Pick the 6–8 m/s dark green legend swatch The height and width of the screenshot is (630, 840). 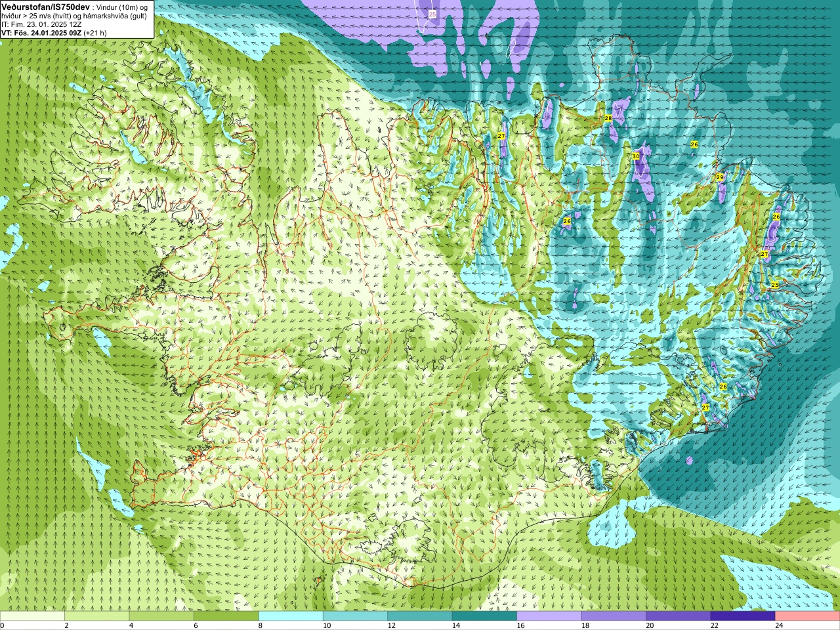coord(226,616)
